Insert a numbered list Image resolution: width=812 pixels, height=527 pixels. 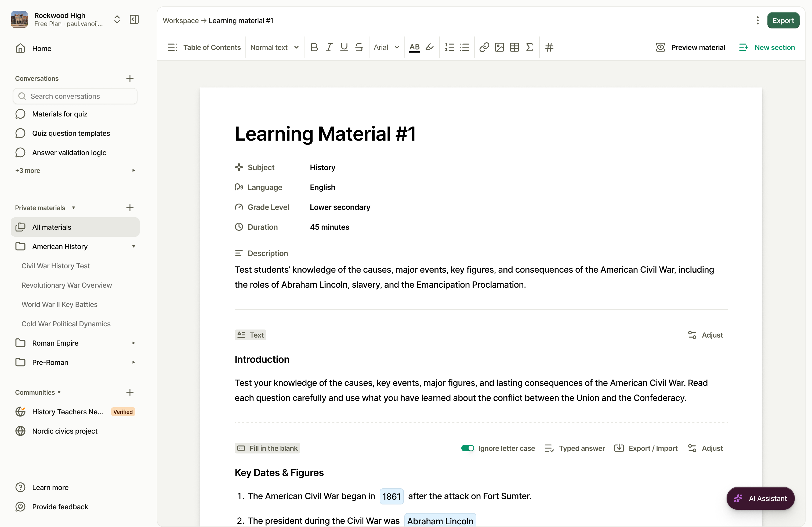tap(449, 47)
